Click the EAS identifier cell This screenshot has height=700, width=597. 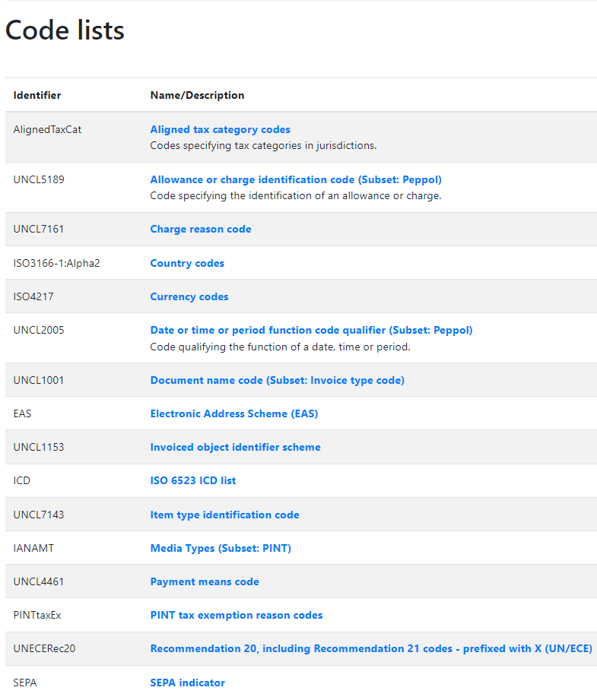(x=22, y=413)
